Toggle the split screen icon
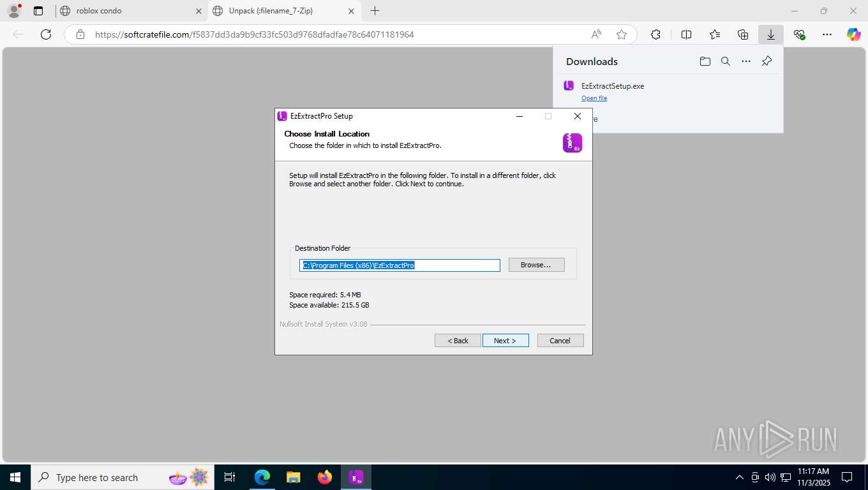 pos(687,34)
